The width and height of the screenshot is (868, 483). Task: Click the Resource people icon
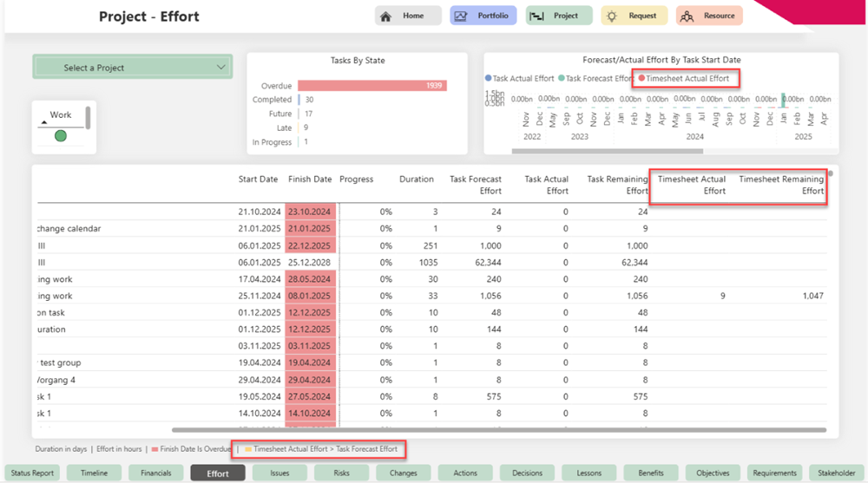687,16
